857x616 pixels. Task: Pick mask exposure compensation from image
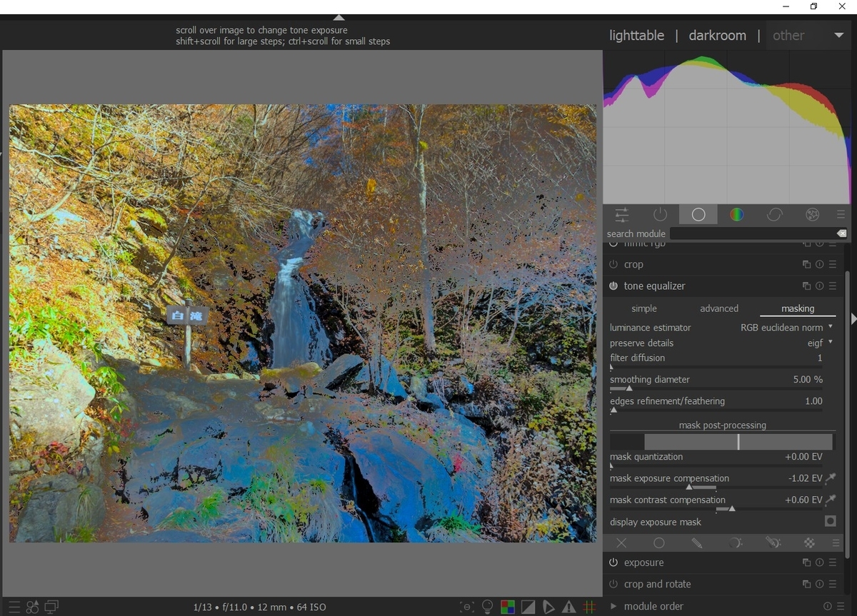click(x=831, y=478)
